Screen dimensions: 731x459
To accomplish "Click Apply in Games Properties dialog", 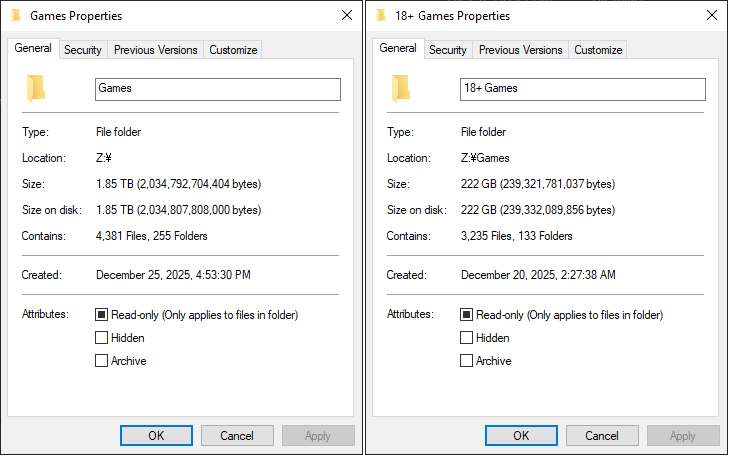I will [x=318, y=436].
